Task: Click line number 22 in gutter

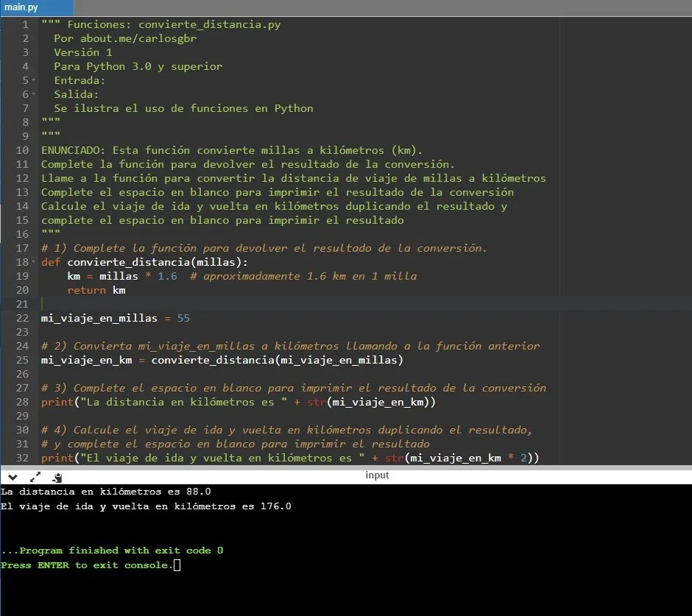Action: (x=22, y=318)
